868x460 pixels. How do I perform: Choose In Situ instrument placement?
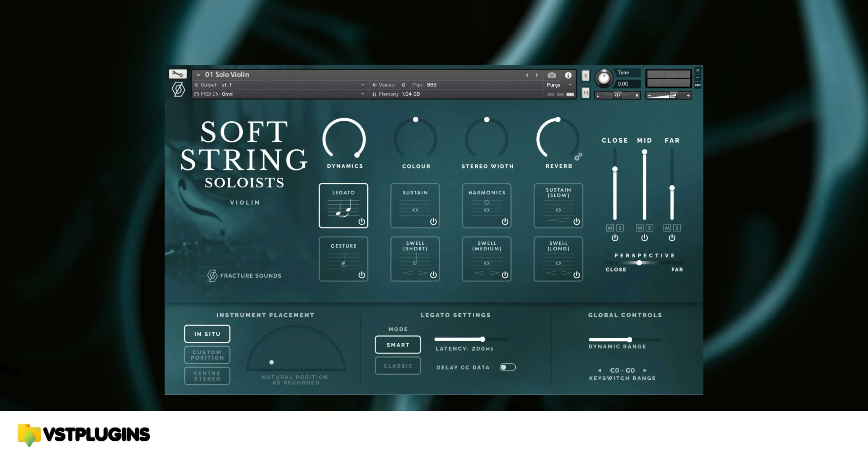[207, 334]
